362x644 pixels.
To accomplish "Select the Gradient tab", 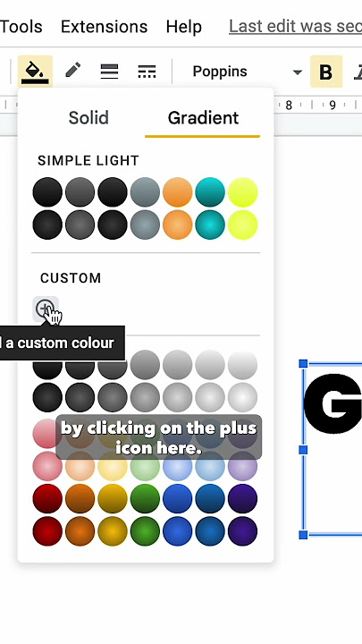I will pyautogui.click(x=203, y=118).
